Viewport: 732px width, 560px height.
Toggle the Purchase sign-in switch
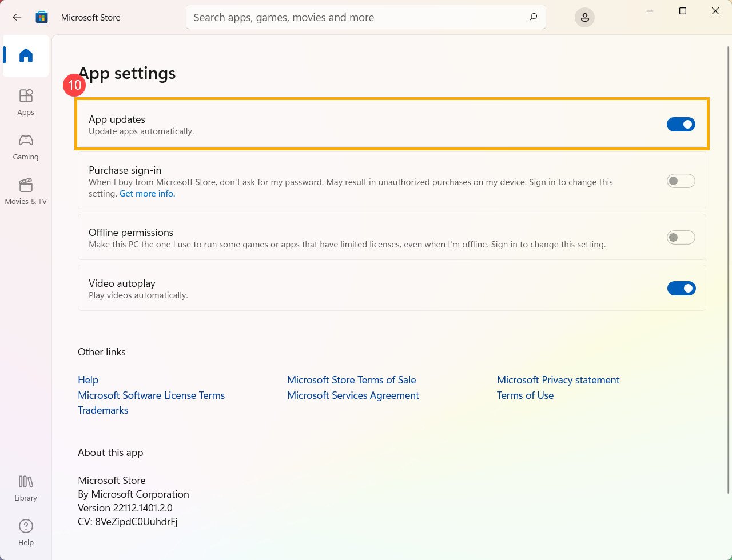point(681,181)
